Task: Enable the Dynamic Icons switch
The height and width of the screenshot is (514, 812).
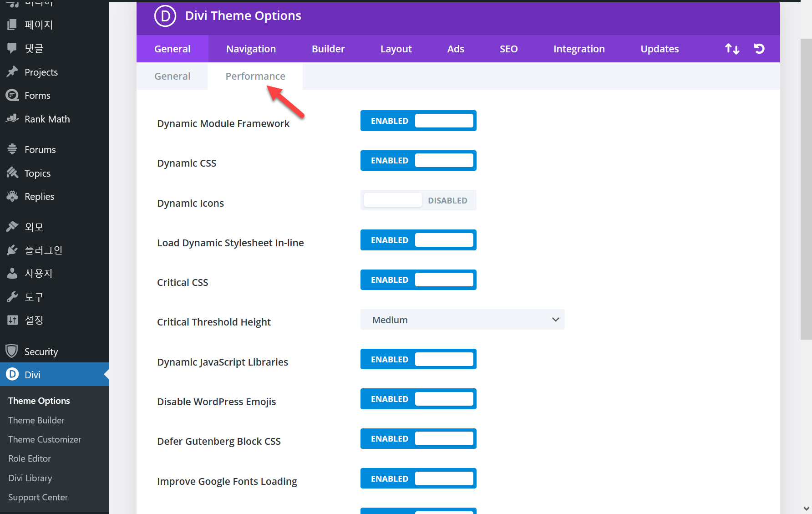Action: click(418, 200)
